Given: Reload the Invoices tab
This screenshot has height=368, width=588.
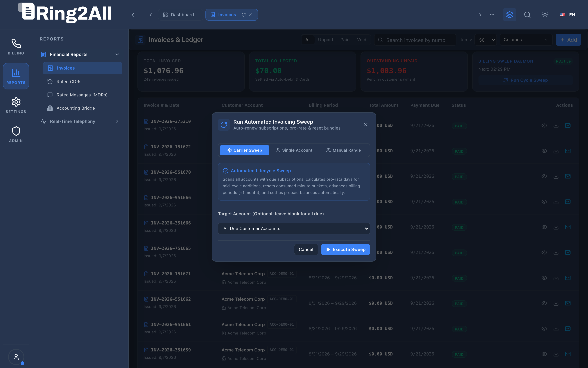Looking at the screenshot, I should [244, 15].
